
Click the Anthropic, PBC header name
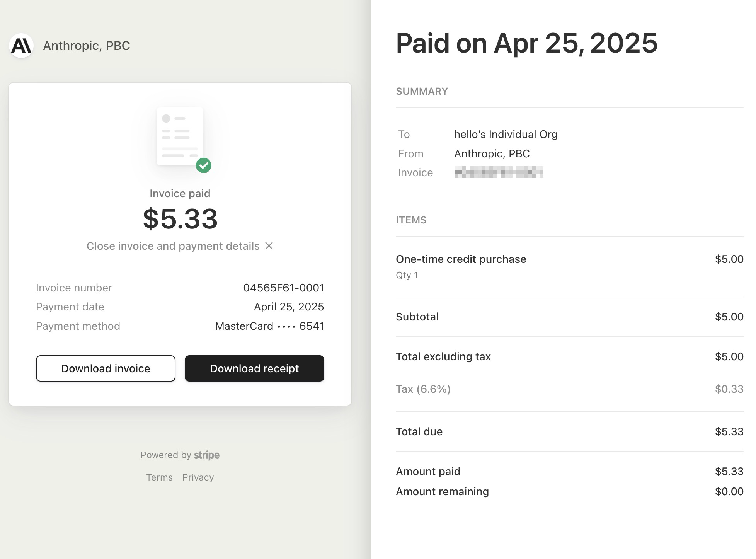[x=87, y=46]
